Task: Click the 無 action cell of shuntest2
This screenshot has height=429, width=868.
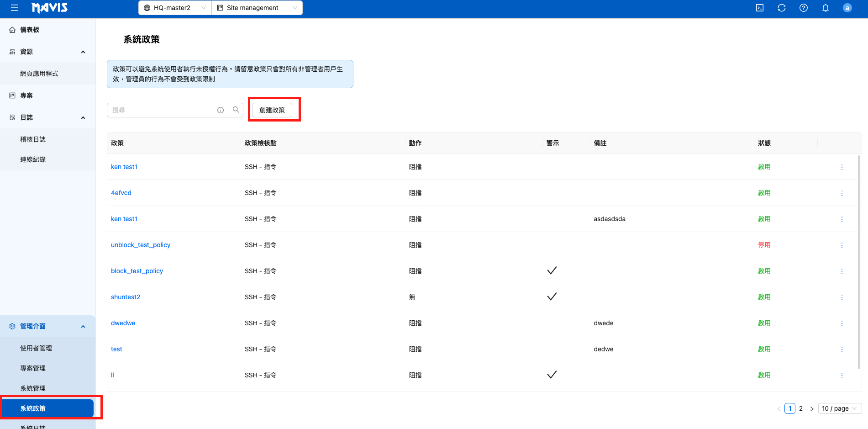Action: [412, 297]
